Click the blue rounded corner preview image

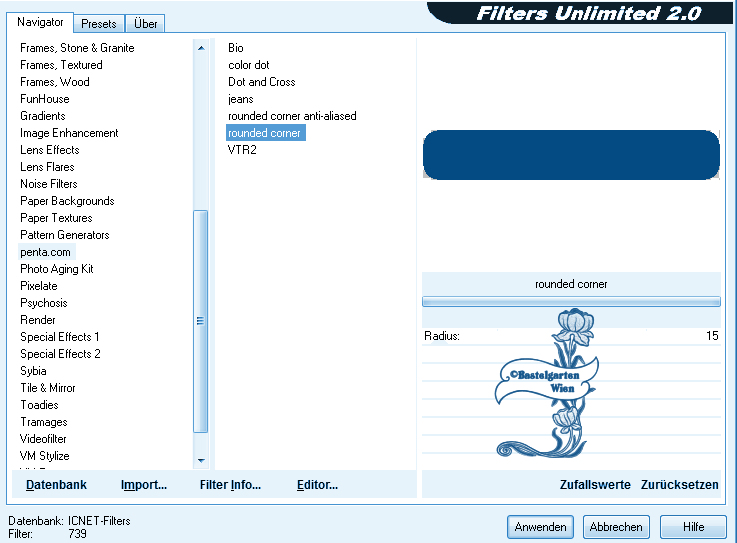(x=571, y=155)
